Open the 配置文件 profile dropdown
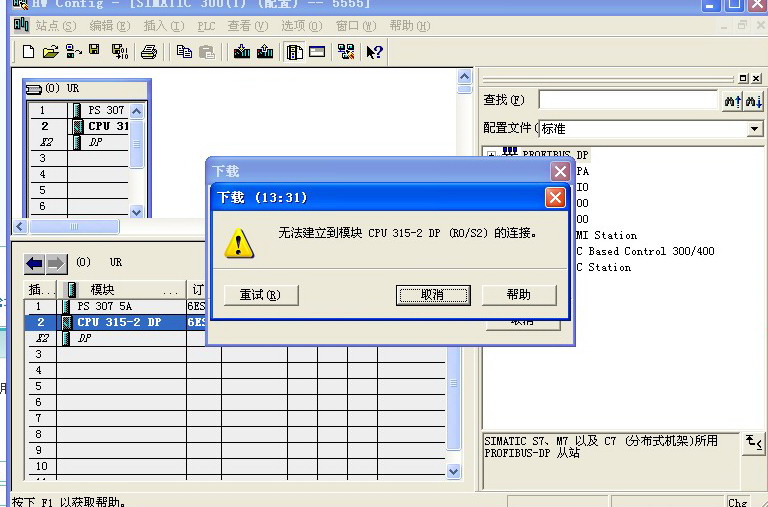768x507 pixels. pos(755,129)
